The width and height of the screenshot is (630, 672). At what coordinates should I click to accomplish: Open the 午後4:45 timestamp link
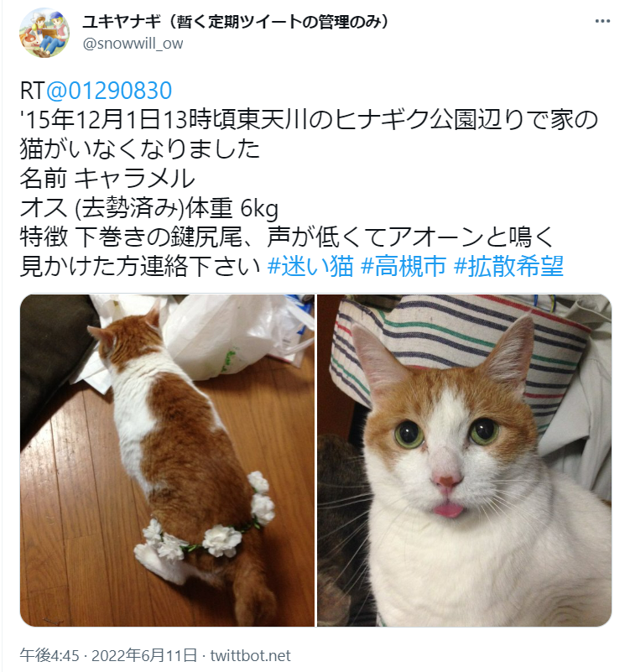click(x=49, y=655)
